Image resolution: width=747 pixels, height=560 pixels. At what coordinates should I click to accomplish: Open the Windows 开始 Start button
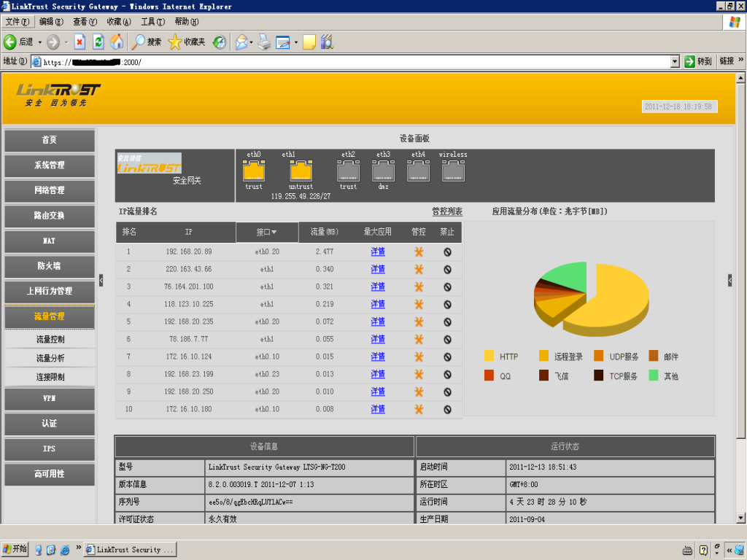pyautogui.click(x=15, y=549)
